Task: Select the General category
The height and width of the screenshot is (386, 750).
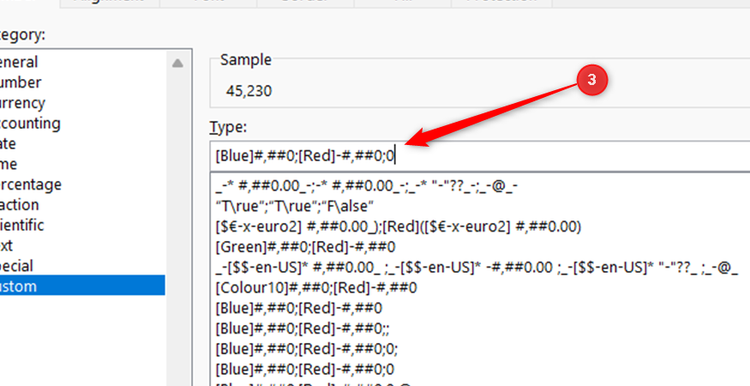Action: click(x=82, y=62)
